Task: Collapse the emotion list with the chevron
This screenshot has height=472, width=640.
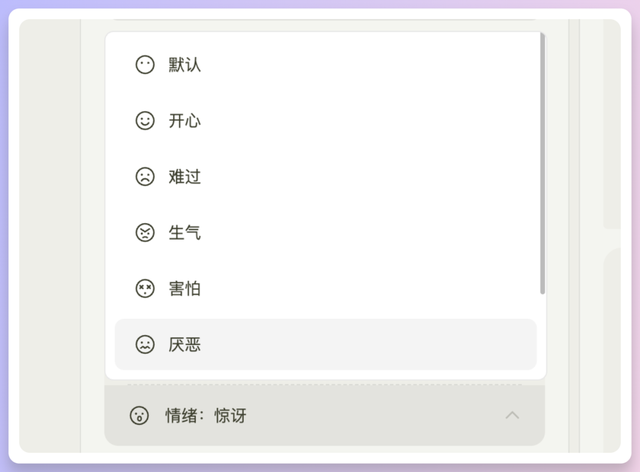Action: 512,415
